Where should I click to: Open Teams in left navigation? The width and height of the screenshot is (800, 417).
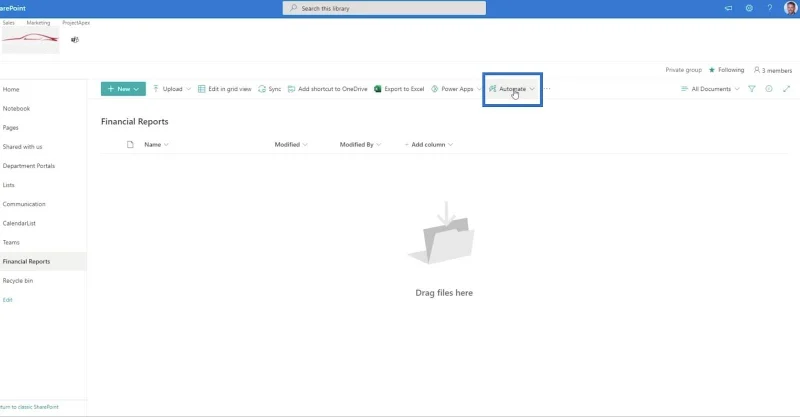[x=11, y=242]
